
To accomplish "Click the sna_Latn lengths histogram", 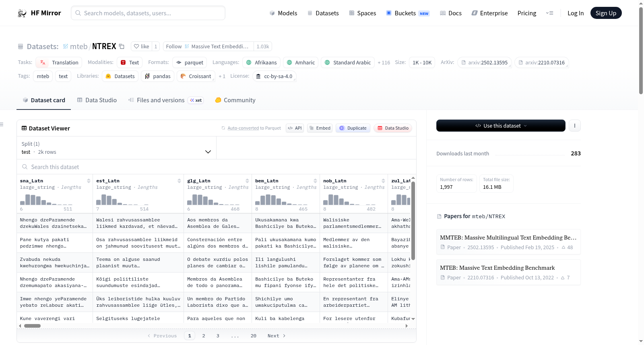I will 46,200.
